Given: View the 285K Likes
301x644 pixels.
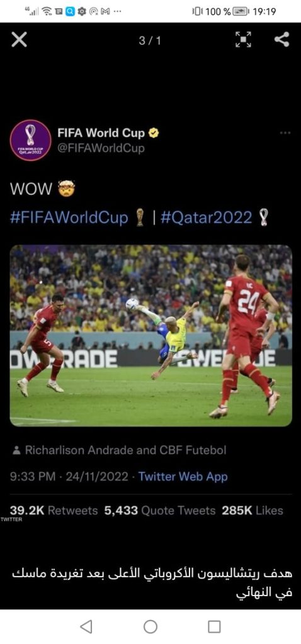Looking at the screenshot, I should point(253,511).
